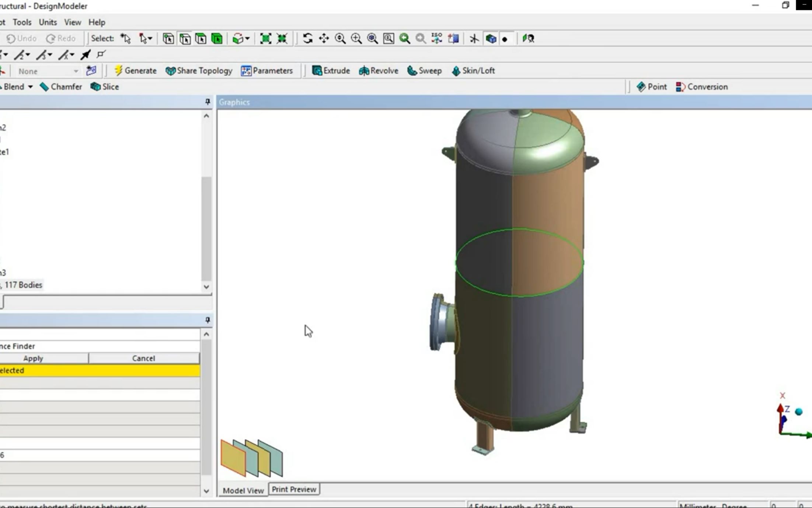Activate the Rotate view tool
The image size is (812, 508).
coord(307,38)
